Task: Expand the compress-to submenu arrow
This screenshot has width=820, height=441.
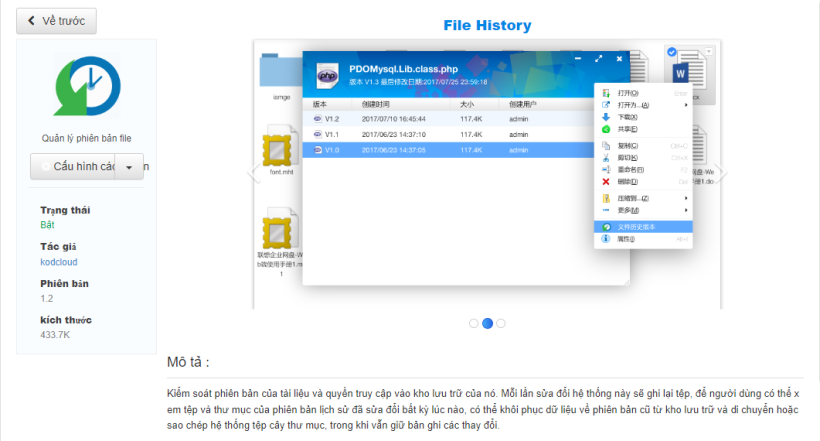Action: tap(686, 198)
